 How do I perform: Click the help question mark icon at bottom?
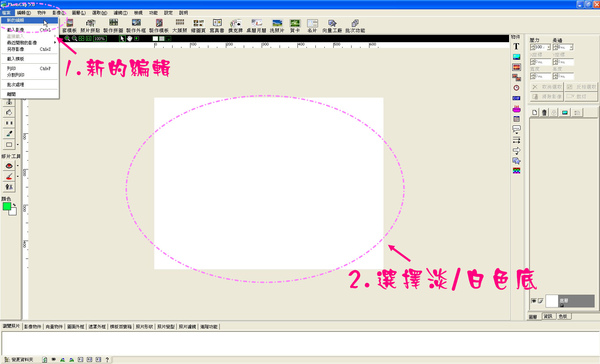[107, 359]
